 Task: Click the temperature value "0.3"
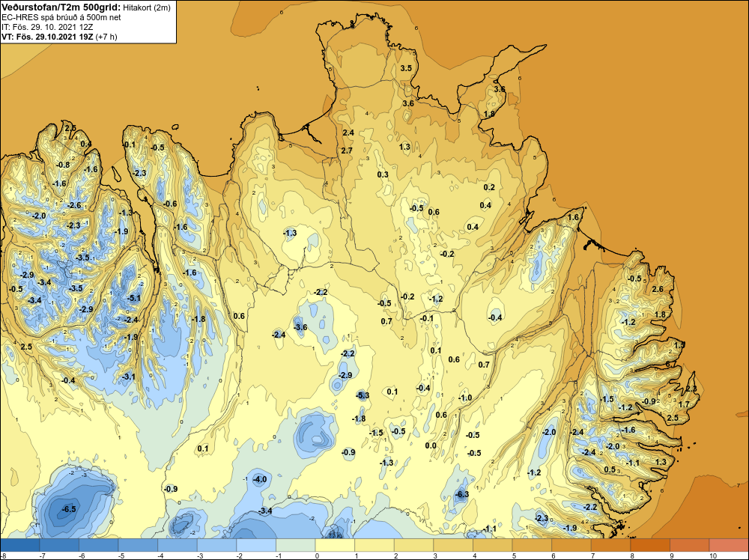[x=383, y=174]
